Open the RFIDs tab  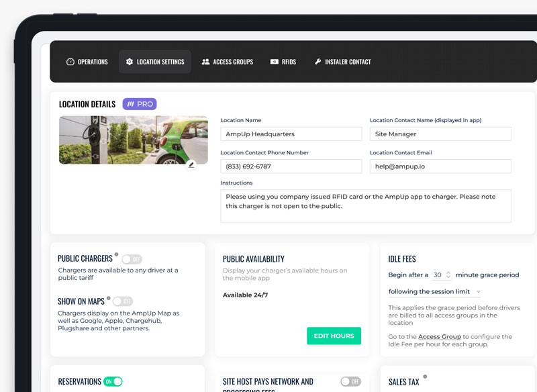click(283, 62)
